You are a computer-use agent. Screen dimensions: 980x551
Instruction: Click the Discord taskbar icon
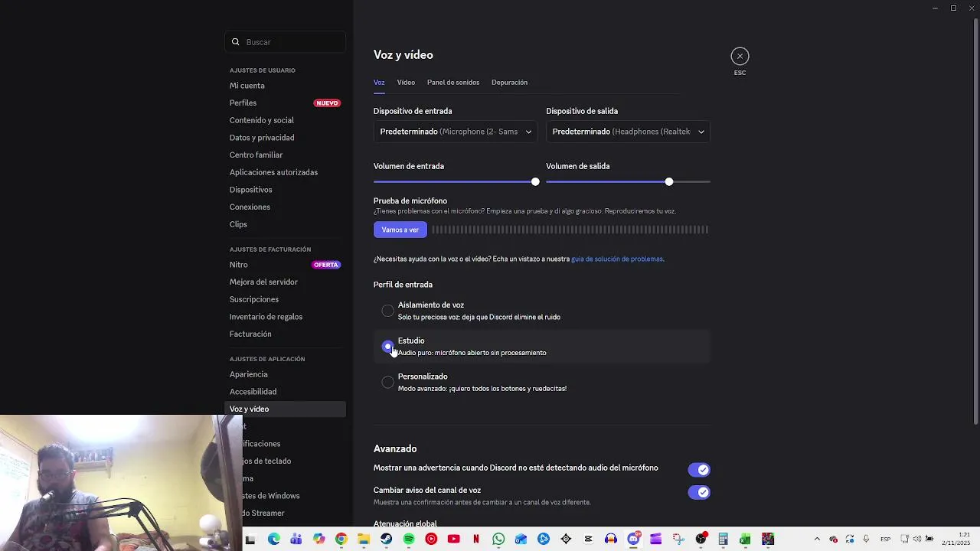pyautogui.click(x=633, y=540)
